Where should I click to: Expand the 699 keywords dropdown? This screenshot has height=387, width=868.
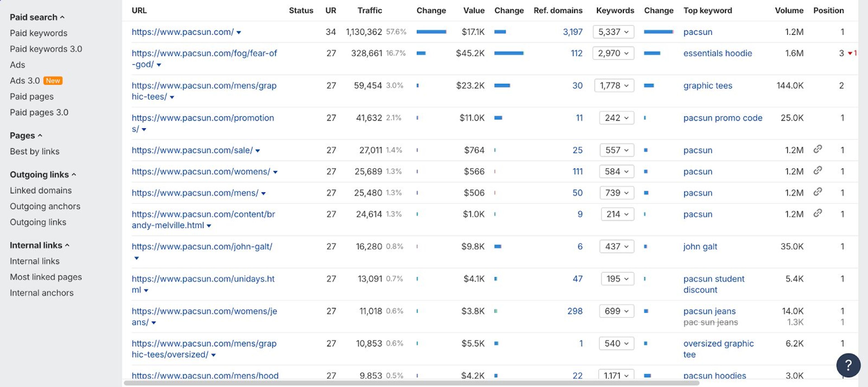[x=617, y=311]
